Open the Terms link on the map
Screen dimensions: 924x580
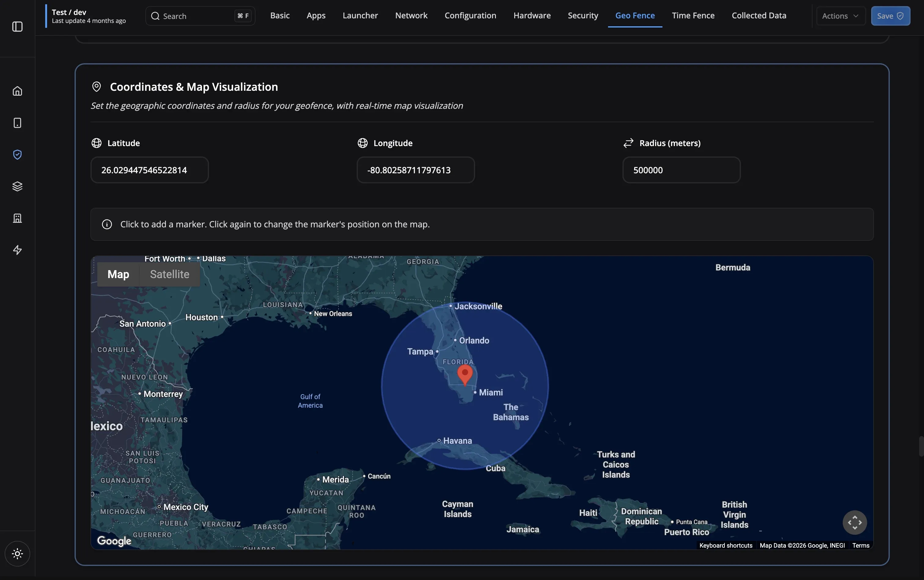(861, 545)
